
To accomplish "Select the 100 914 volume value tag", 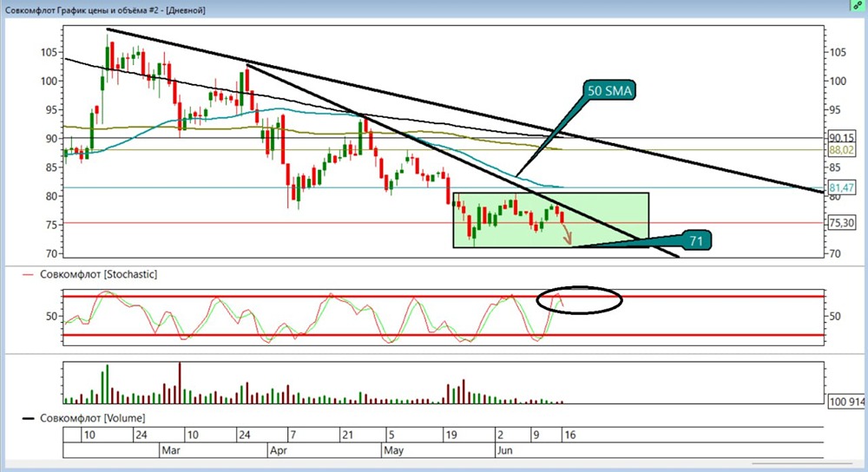I will coord(845,402).
